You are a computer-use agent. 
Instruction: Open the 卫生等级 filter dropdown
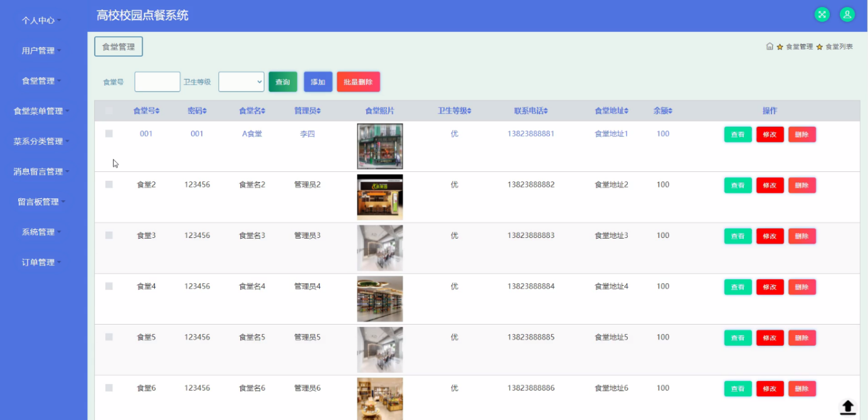point(241,82)
